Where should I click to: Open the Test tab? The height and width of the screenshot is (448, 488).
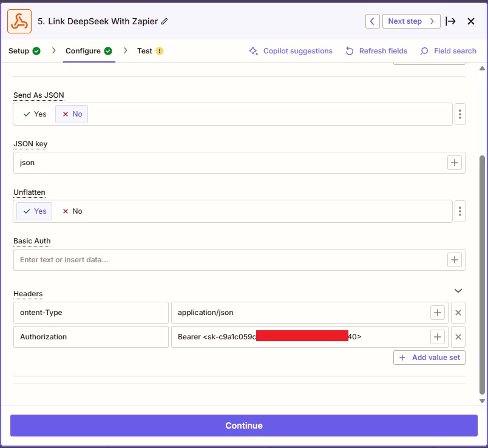click(150, 51)
